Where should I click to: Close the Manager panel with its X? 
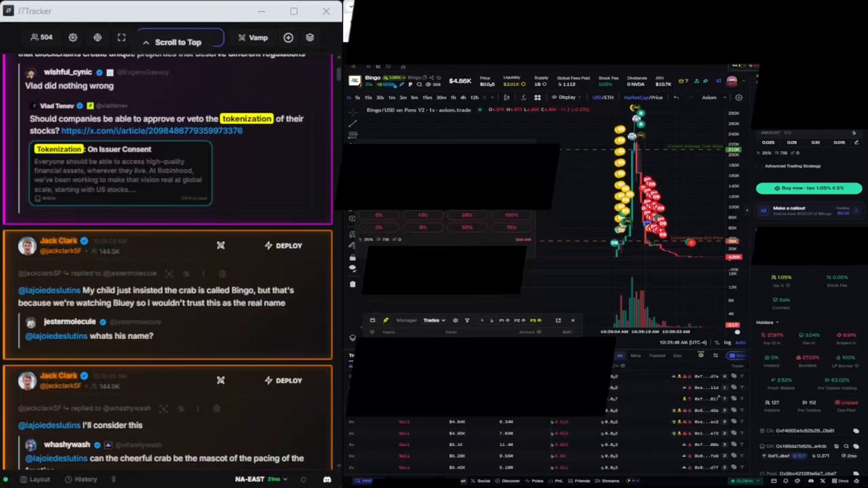coord(573,320)
